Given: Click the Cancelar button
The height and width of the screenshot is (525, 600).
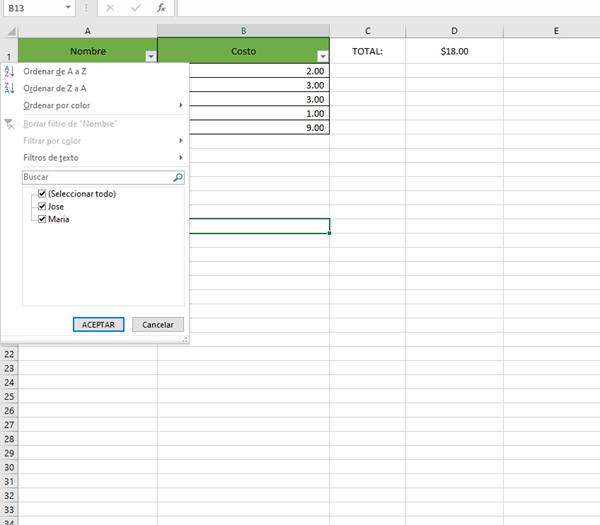Looking at the screenshot, I should 158,324.
